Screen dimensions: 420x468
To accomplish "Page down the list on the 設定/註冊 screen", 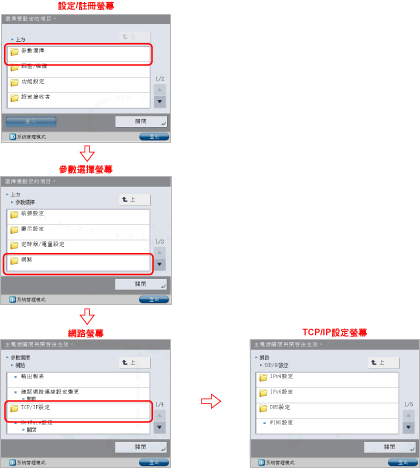I will point(160,101).
